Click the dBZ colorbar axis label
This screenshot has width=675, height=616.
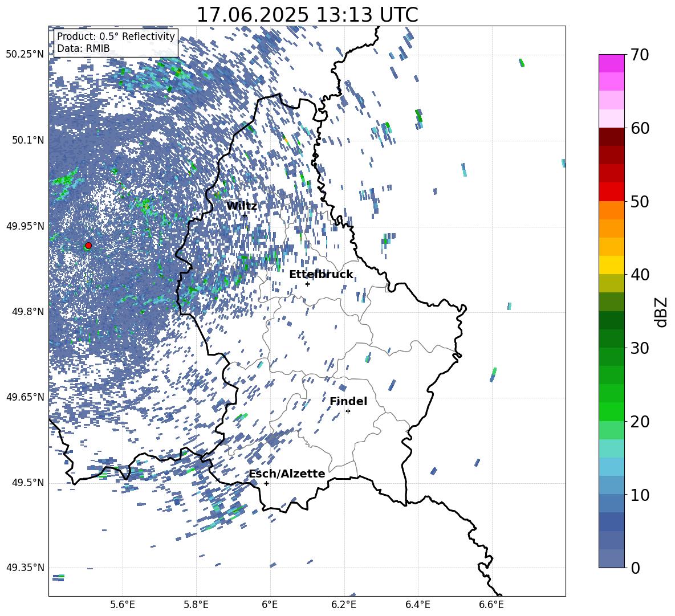click(662, 312)
